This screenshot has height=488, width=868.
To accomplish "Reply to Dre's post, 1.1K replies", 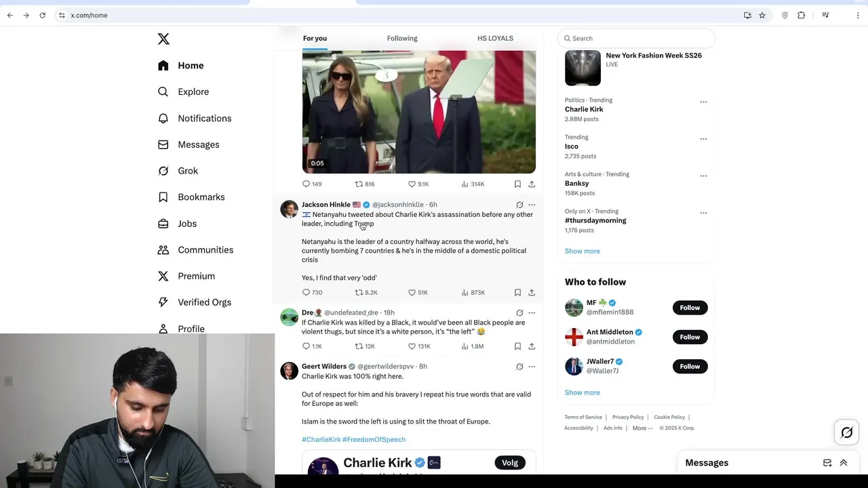I will click(x=312, y=346).
